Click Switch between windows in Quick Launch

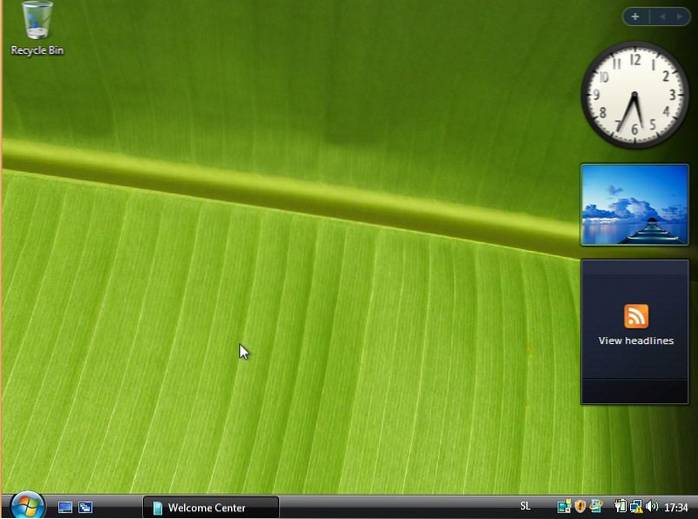pyautogui.click(x=86, y=507)
